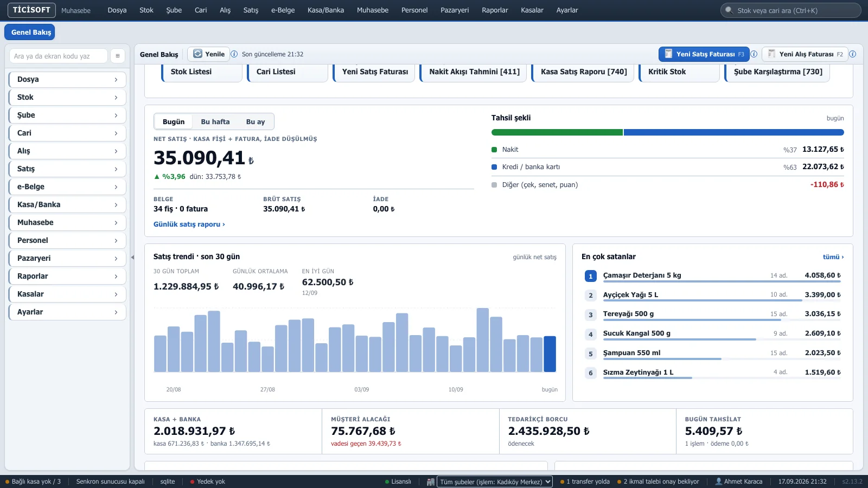Click the green Lisanslı status dot
Viewport: 868px width, 488px height.
click(387, 481)
